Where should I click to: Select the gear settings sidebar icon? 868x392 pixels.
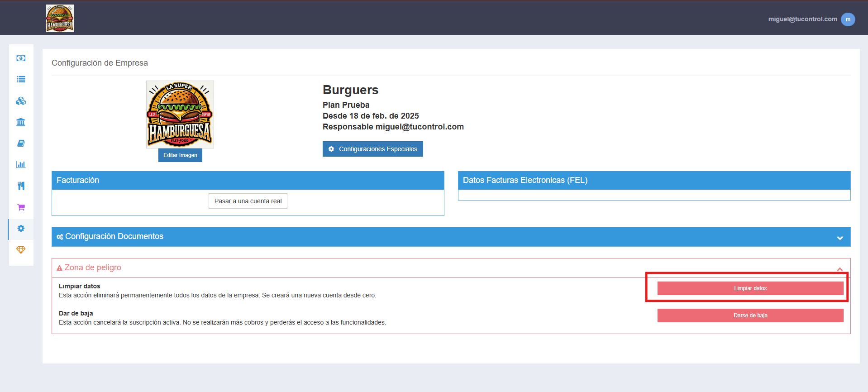point(21,229)
